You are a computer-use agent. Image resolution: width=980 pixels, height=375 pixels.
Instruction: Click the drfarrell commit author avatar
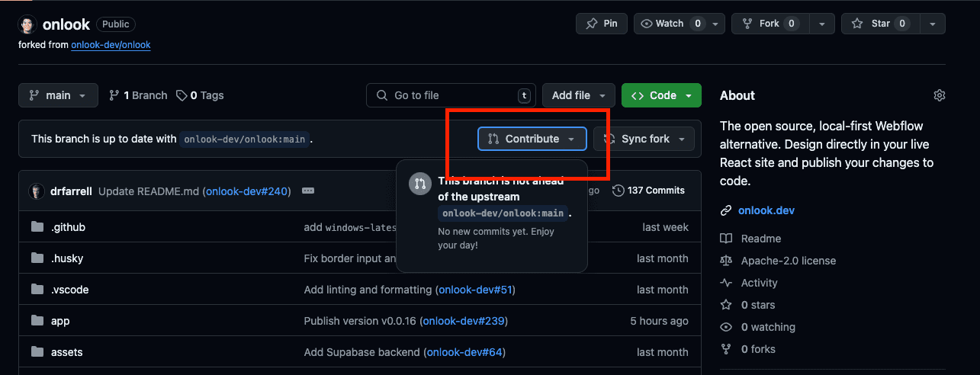37,191
